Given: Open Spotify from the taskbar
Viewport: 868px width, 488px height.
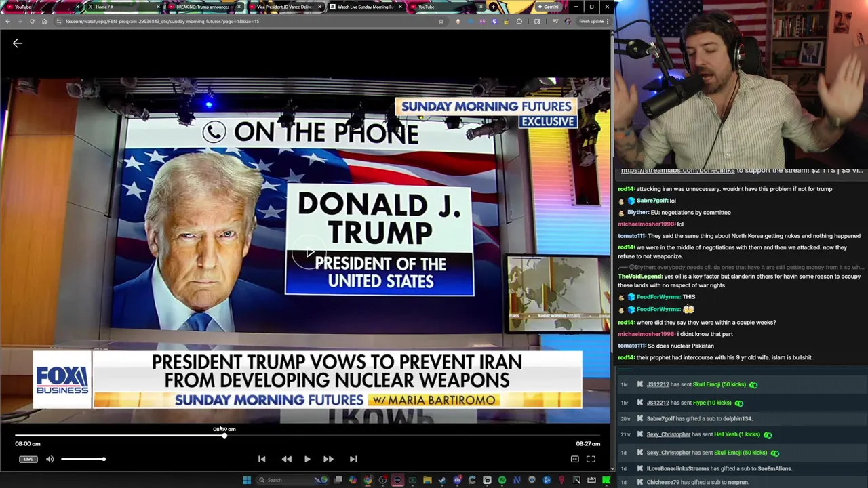Looking at the screenshot, I should 502,480.
